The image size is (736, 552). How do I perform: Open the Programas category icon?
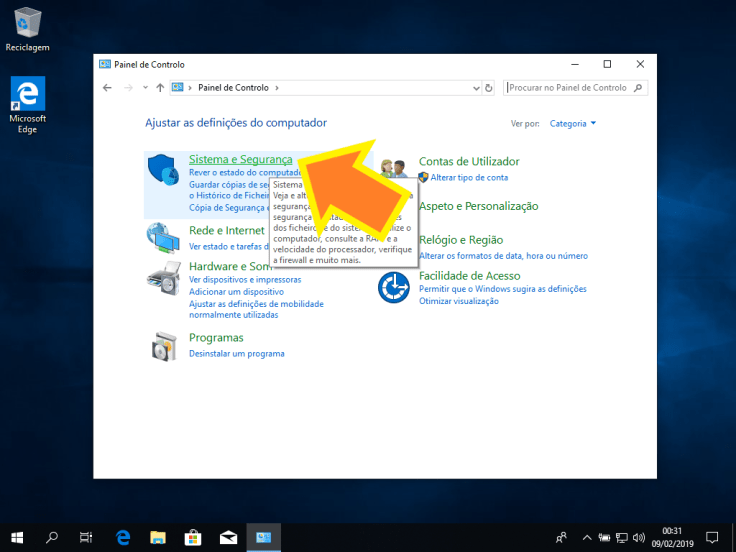[x=165, y=345]
